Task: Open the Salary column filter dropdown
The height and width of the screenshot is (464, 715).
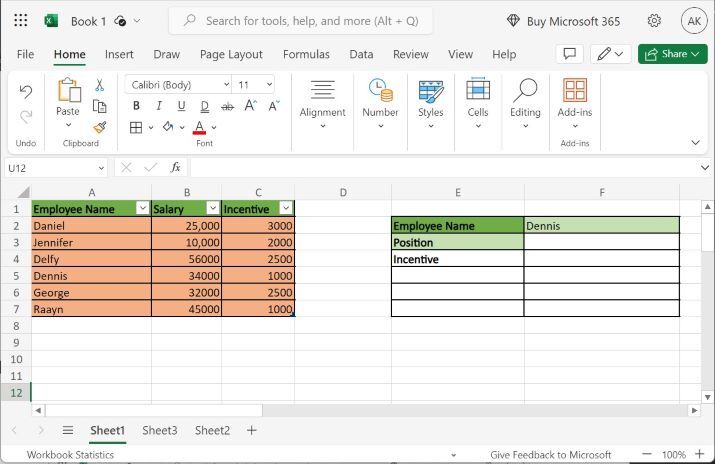Action: click(x=211, y=208)
